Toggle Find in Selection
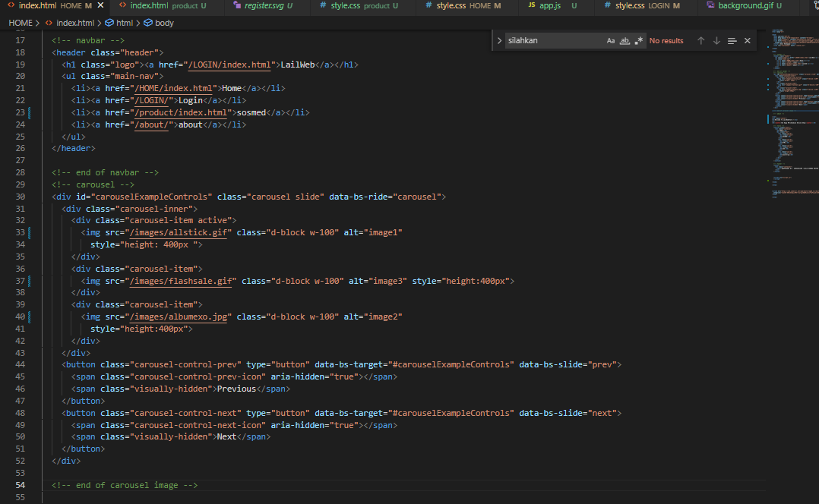Viewport: 819px width, 504px height. (x=732, y=41)
